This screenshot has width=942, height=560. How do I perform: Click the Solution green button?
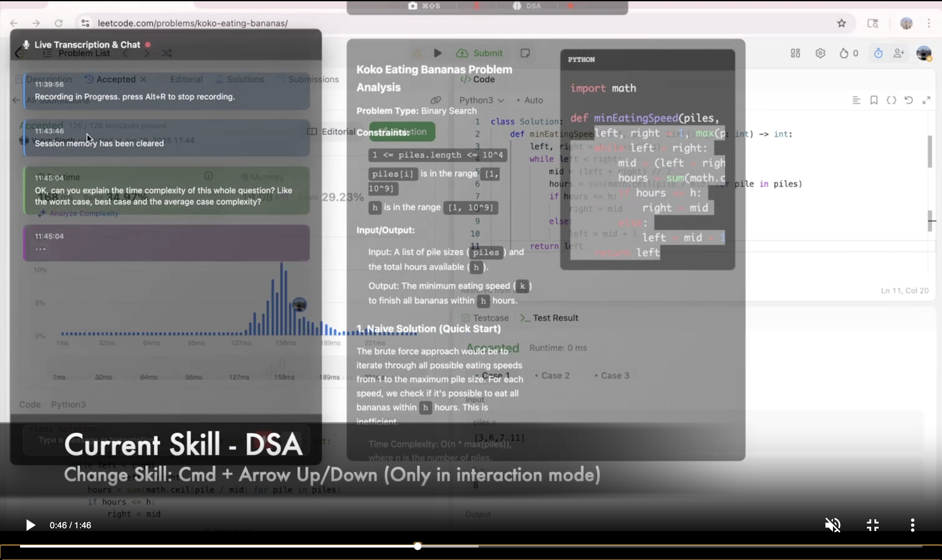coord(402,132)
